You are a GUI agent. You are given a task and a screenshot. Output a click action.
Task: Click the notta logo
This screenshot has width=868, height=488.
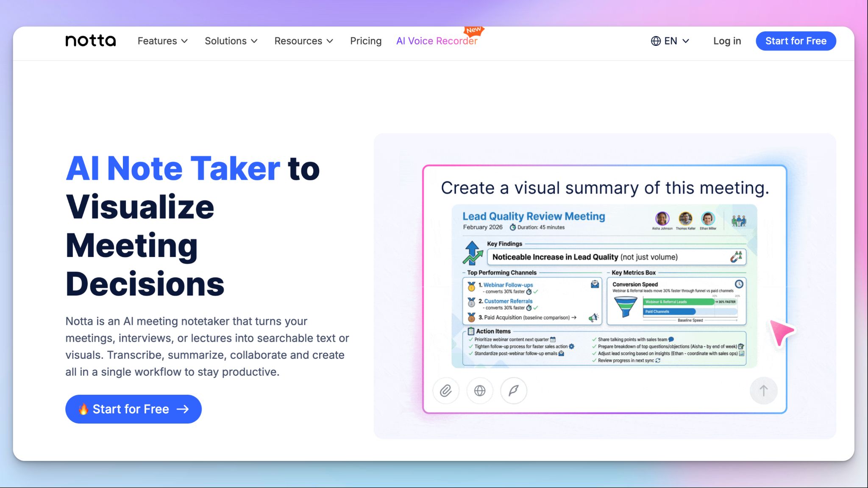[90, 41]
